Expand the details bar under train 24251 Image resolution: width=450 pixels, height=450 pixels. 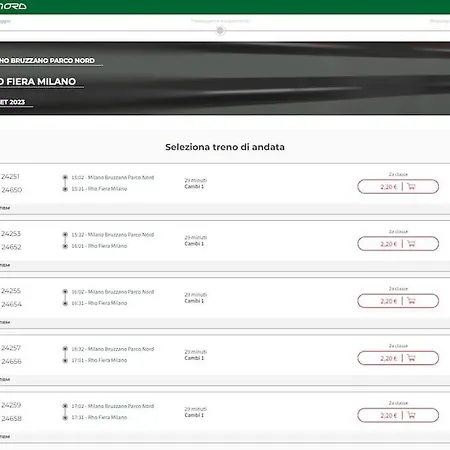tap(225, 208)
